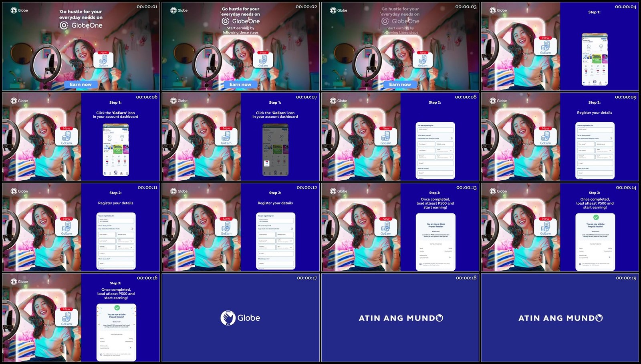Click 'Step 3:' heading in the 00:00:13 frame
Image resolution: width=641 pixels, height=364 pixels.
(435, 193)
